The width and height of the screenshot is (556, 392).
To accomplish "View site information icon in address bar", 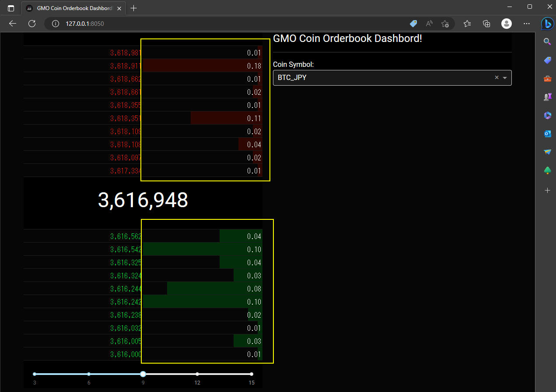I will [x=56, y=24].
